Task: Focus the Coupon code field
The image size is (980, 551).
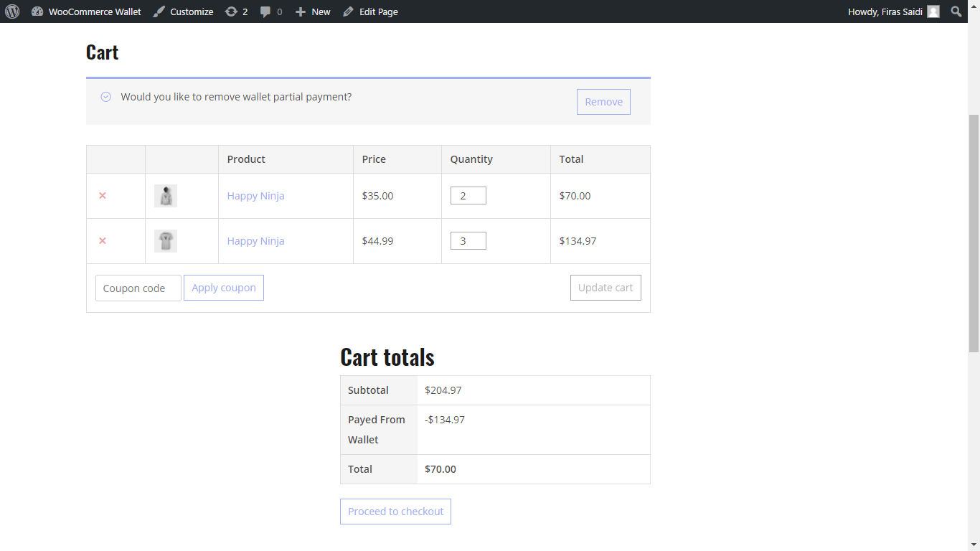Action: pos(138,288)
